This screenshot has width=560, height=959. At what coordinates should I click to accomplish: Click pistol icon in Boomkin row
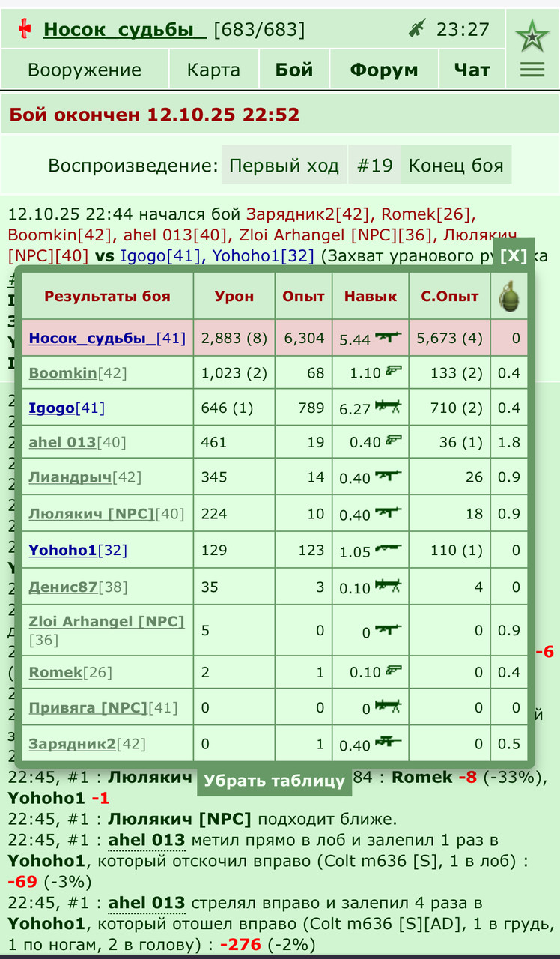pos(394,371)
